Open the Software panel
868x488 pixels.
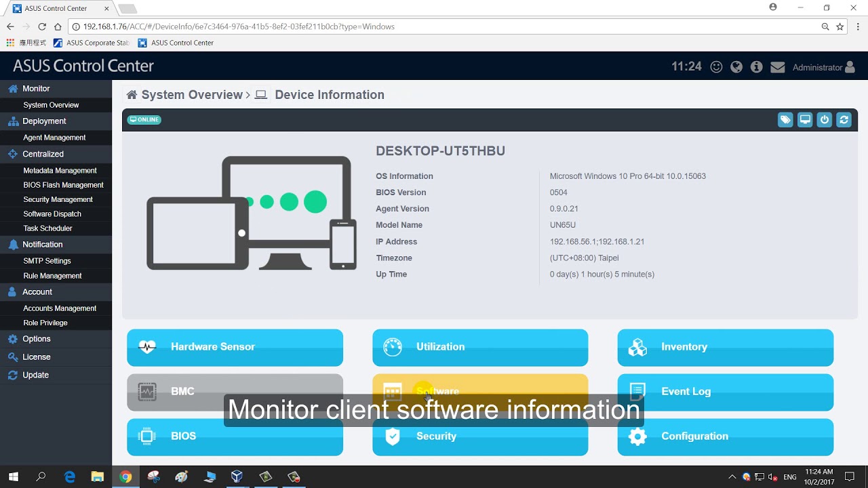[x=480, y=392]
